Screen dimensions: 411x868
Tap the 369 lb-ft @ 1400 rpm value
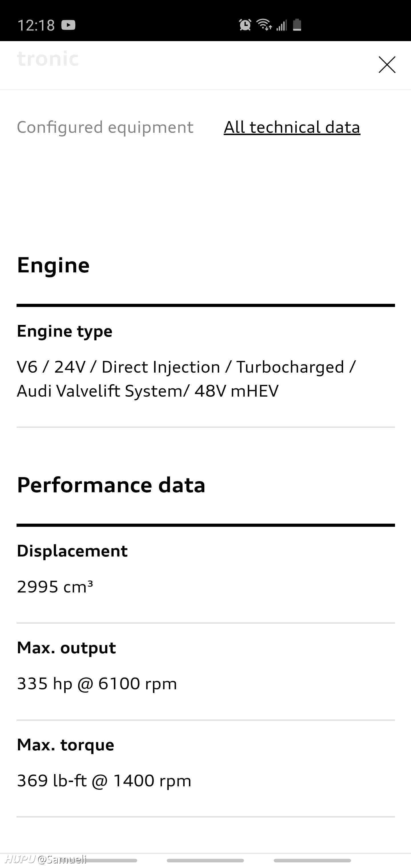tap(104, 780)
